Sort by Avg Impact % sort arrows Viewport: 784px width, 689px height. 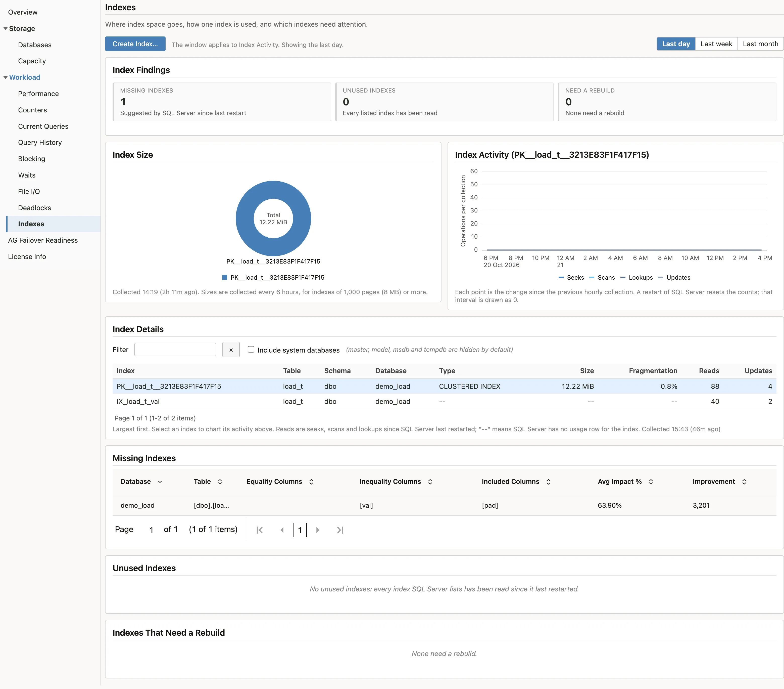click(651, 482)
